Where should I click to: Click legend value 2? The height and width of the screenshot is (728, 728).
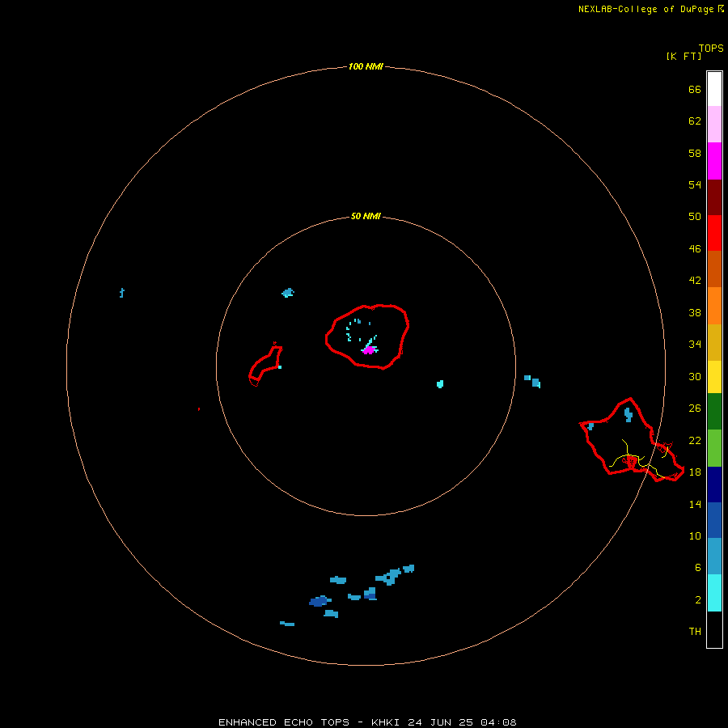tap(698, 600)
